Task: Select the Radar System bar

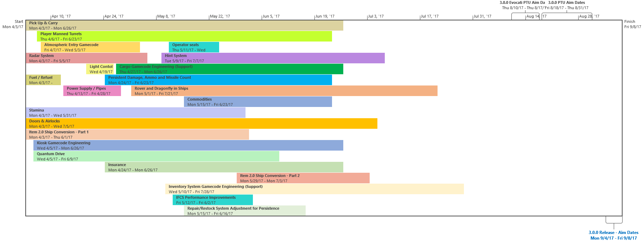Action: pyautogui.click(x=87, y=58)
